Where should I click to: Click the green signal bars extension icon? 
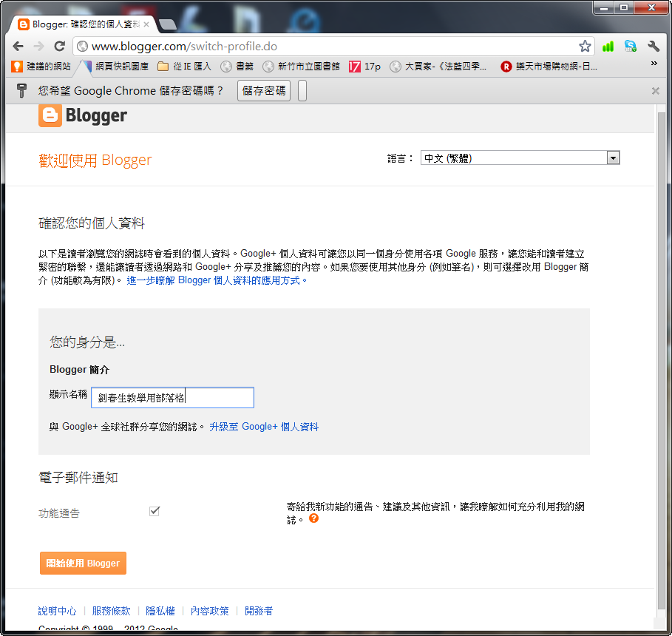pos(608,47)
